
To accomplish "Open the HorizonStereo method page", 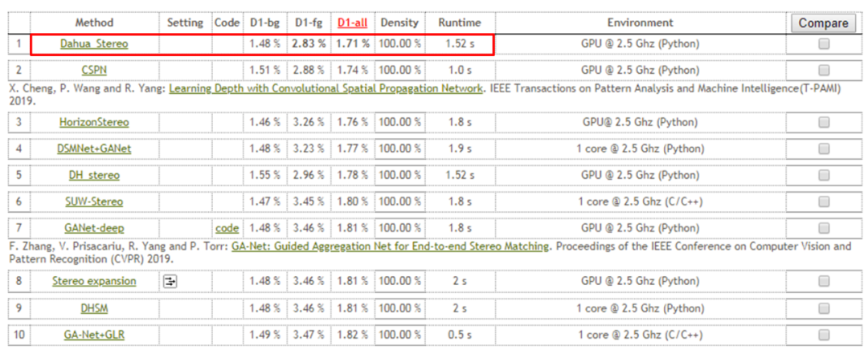I will (x=94, y=123).
